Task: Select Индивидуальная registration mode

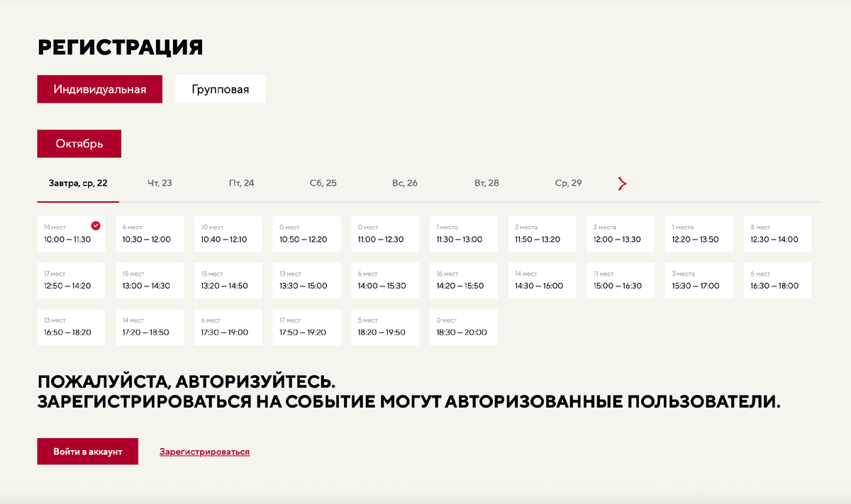Action: [x=99, y=89]
